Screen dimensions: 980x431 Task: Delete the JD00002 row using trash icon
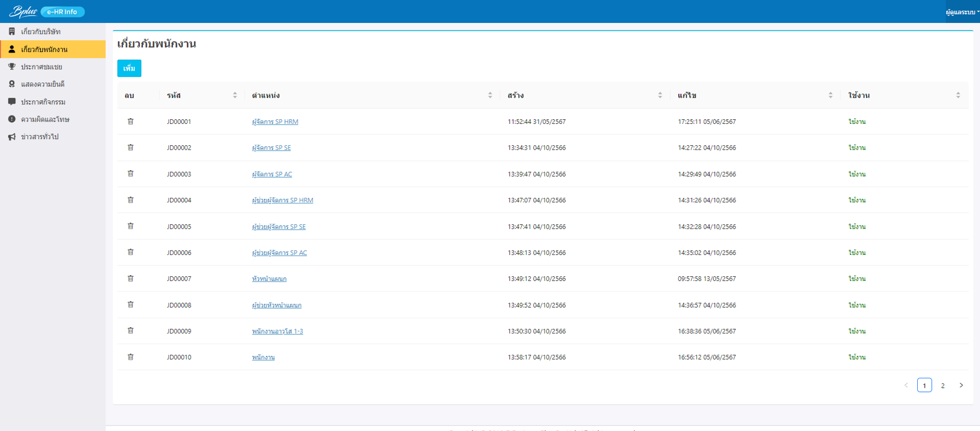click(130, 147)
